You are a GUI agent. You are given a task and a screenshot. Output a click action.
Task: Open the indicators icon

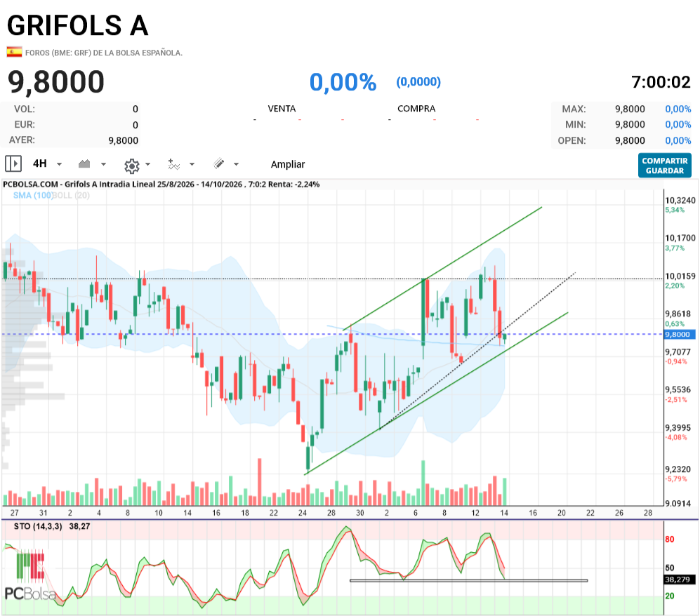click(x=173, y=164)
